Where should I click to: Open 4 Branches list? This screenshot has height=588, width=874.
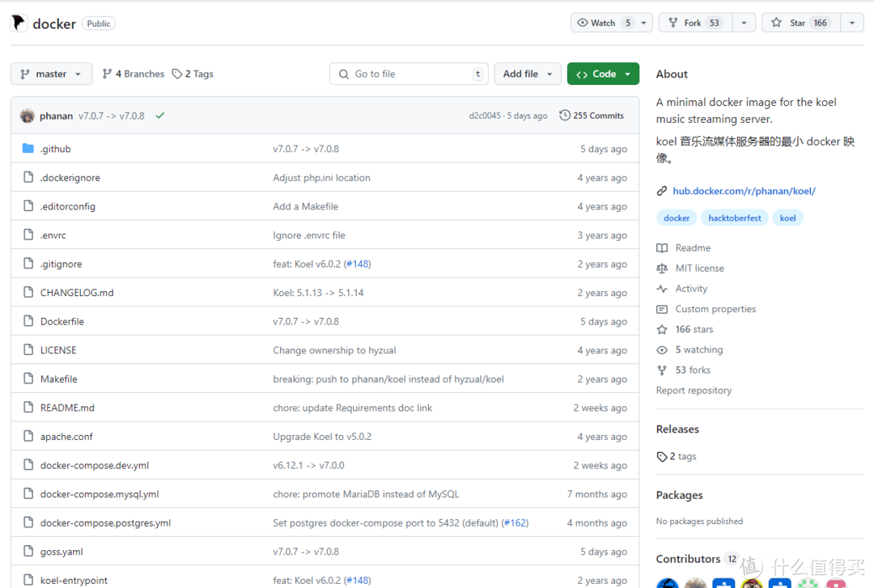point(133,74)
